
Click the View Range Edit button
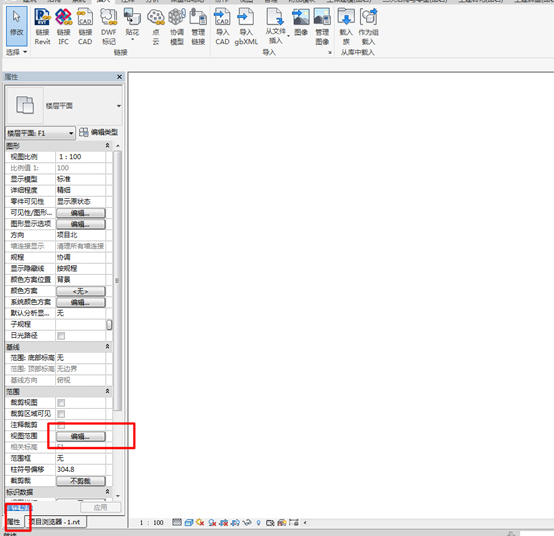pos(81,436)
